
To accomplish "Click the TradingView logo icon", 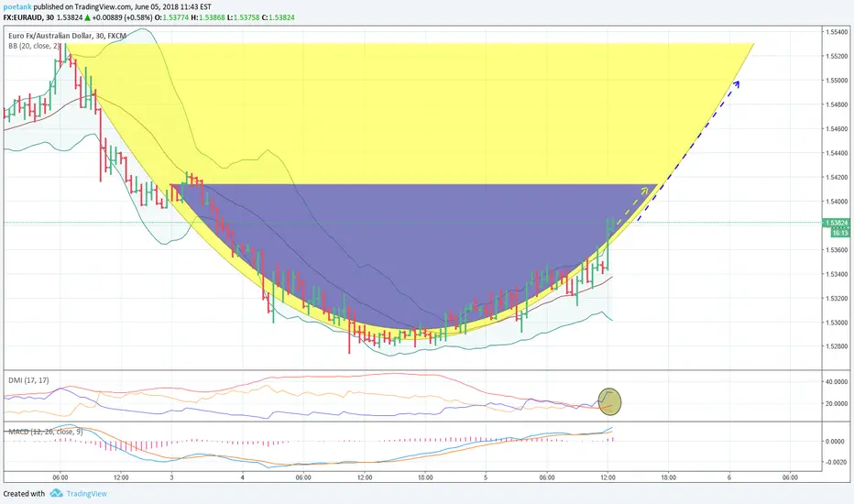I will coord(56,494).
